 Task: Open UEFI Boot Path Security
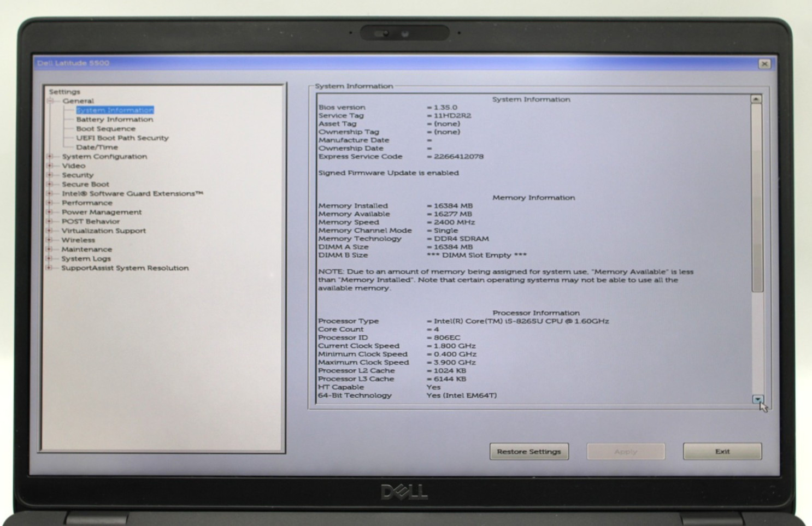pyautogui.click(x=122, y=138)
